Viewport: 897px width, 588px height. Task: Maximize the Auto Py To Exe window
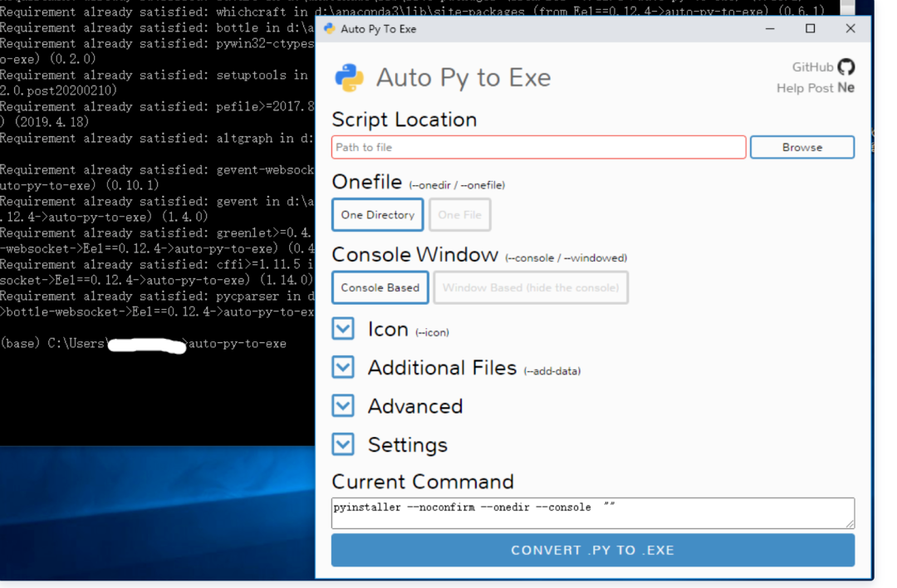tap(810, 28)
